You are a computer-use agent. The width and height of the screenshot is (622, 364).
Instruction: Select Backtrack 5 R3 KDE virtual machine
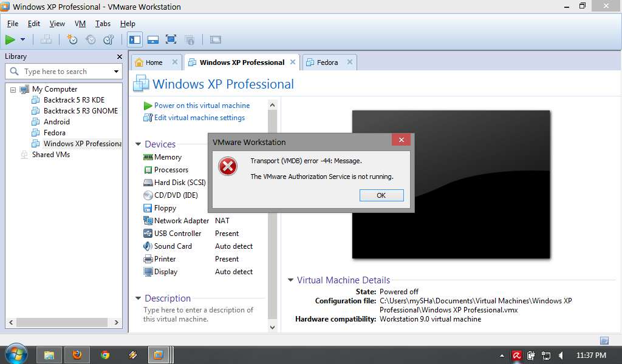click(x=73, y=100)
